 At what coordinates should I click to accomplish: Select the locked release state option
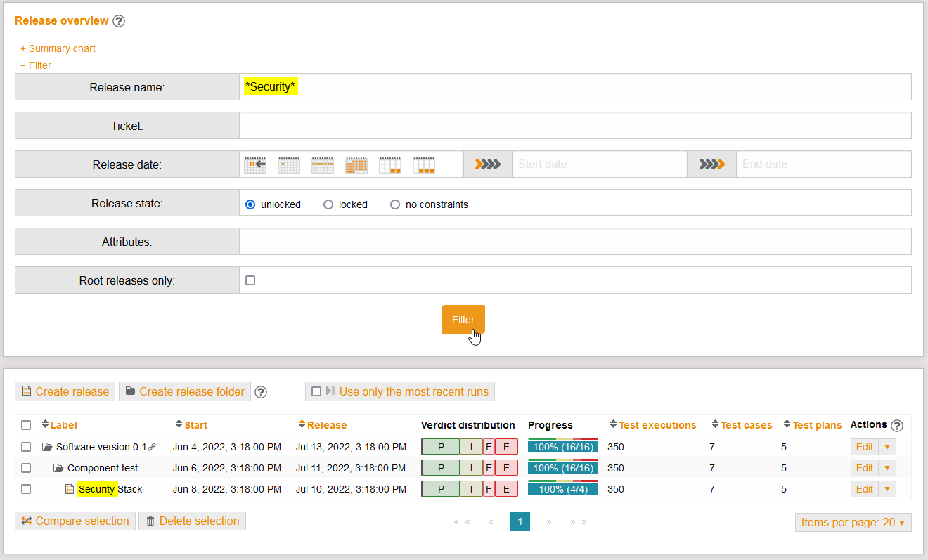click(x=328, y=204)
